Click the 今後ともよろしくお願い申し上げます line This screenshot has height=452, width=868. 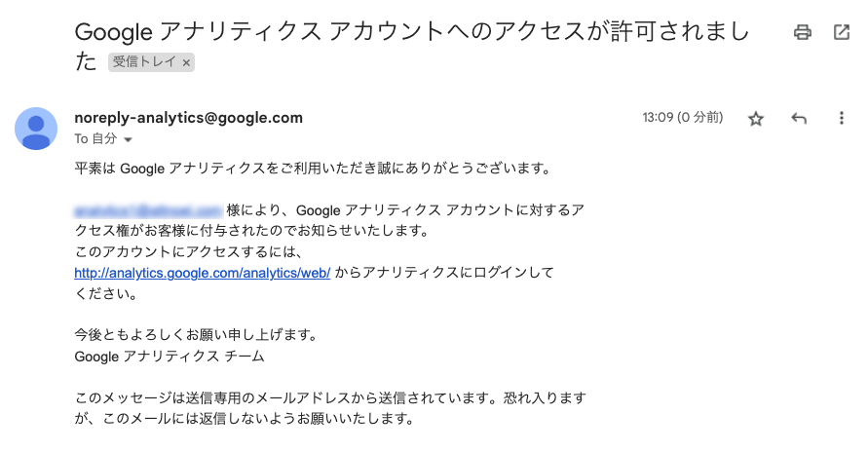pos(196,335)
